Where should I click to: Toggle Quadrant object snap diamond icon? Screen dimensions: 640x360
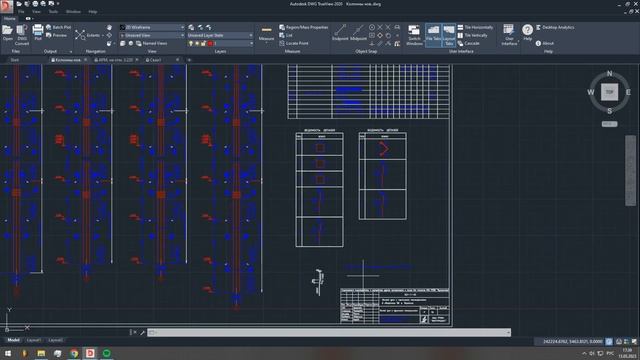coord(380,36)
